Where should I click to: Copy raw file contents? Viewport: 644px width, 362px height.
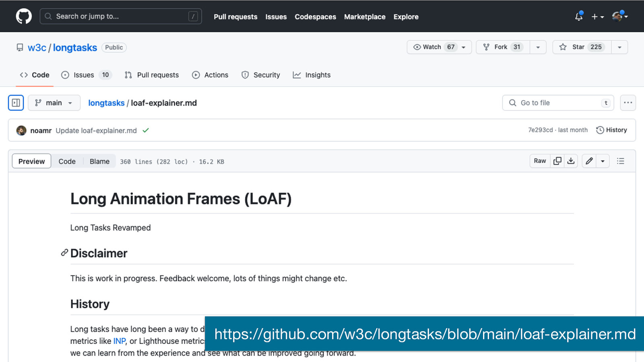click(557, 161)
